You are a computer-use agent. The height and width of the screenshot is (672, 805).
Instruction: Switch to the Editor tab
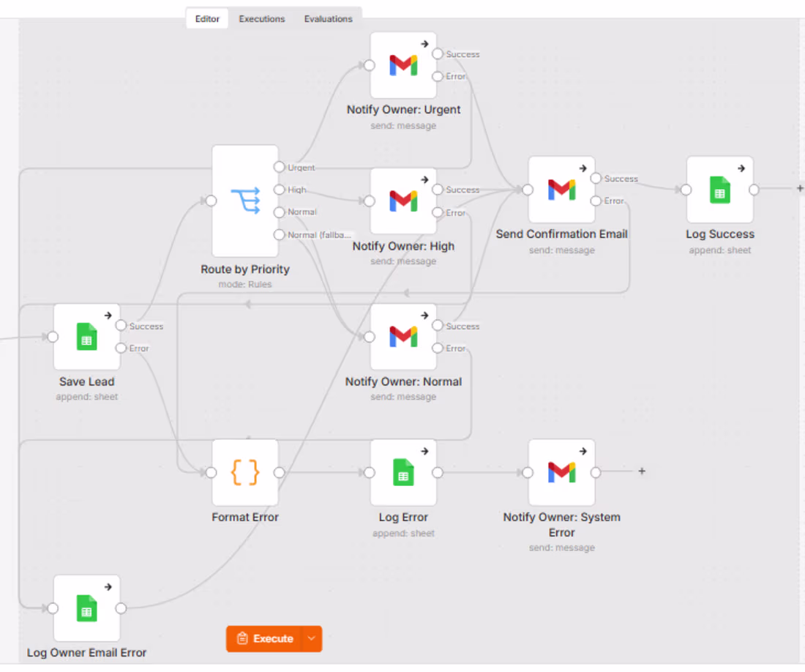click(207, 19)
